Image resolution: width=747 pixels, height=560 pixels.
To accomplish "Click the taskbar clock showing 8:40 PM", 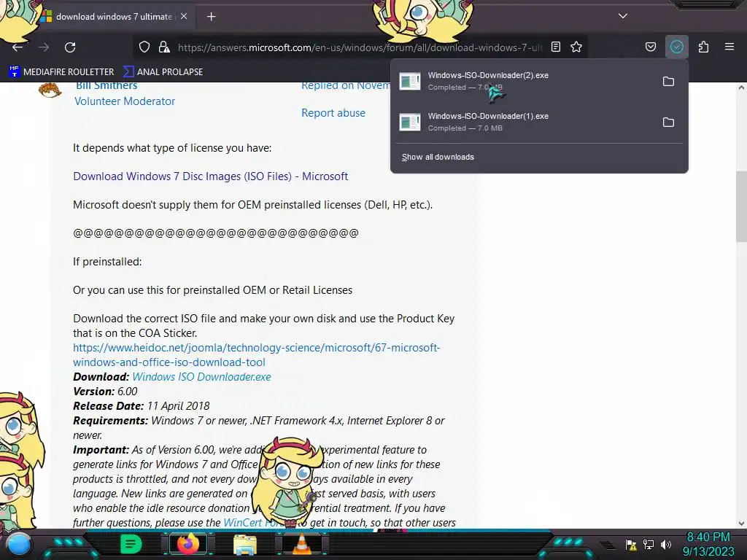I will coord(708,544).
